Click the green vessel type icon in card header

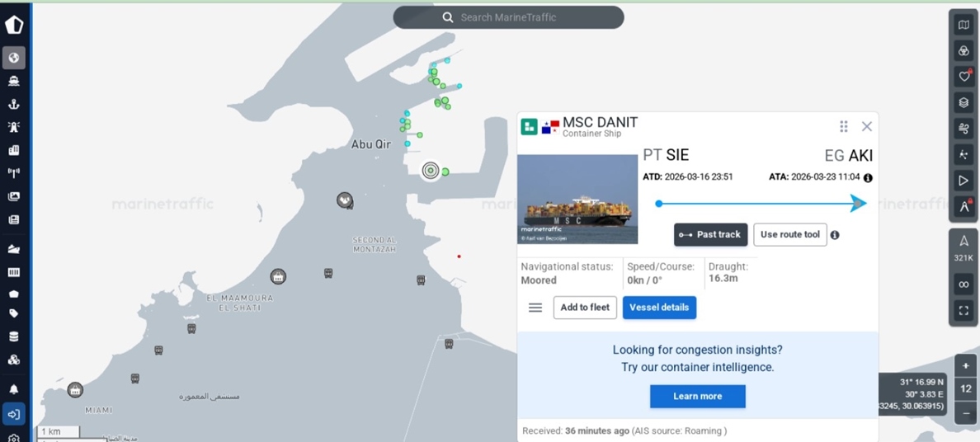530,127
